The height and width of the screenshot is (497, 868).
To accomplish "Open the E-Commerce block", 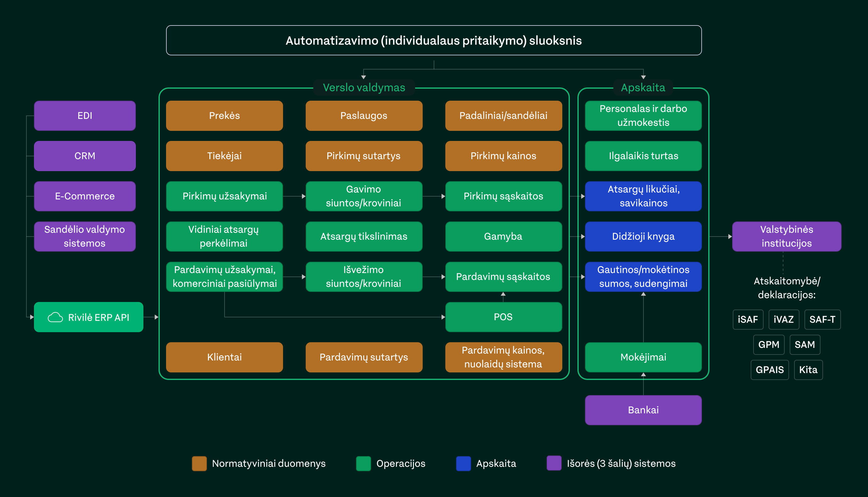I will pos(85,196).
